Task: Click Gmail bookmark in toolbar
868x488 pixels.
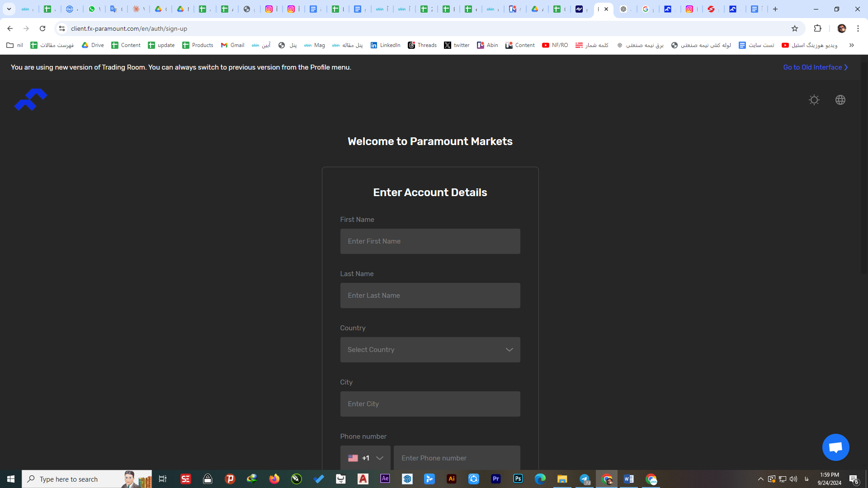Action: pos(232,45)
